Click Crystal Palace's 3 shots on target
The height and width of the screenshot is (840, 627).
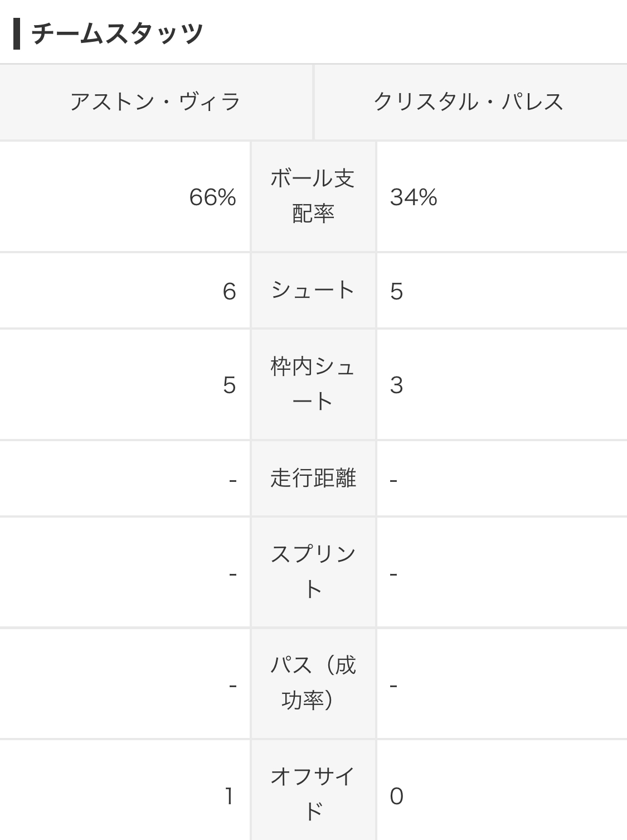pos(396,385)
